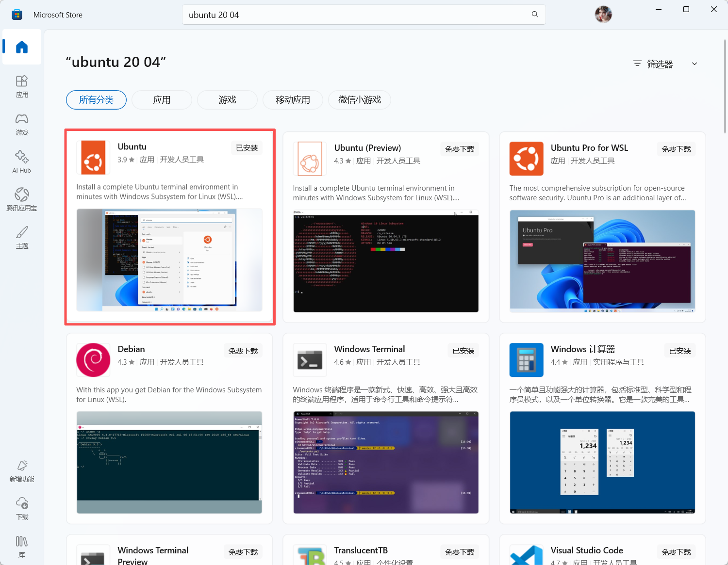Click the Ubuntu Pro for WSL icon
Viewport: 728px width, 565px height.
(526, 159)
